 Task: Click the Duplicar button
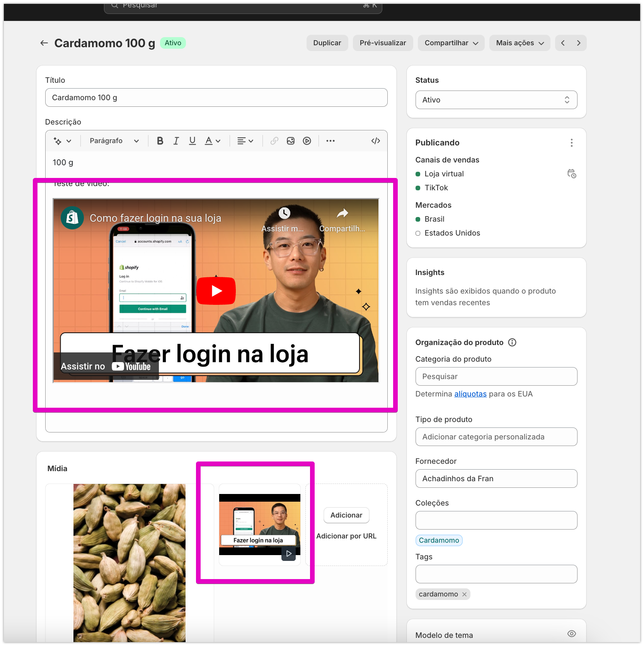(x=327, y=43)
